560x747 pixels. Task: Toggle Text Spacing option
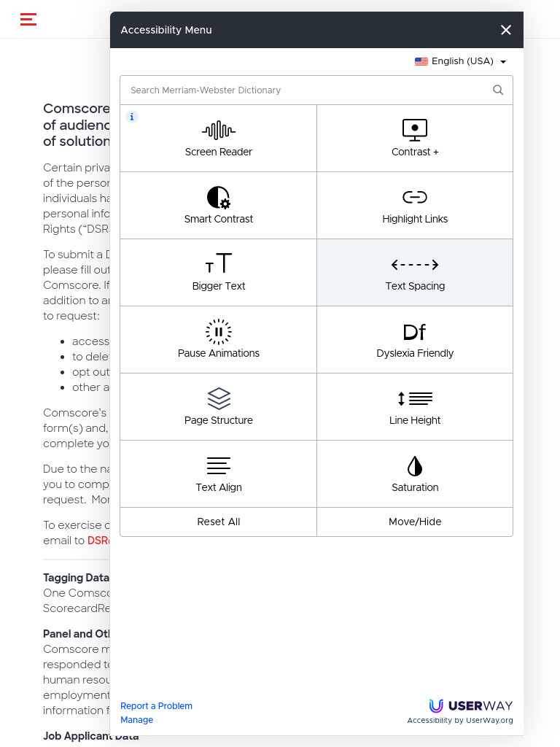click(x=415, y=273)
